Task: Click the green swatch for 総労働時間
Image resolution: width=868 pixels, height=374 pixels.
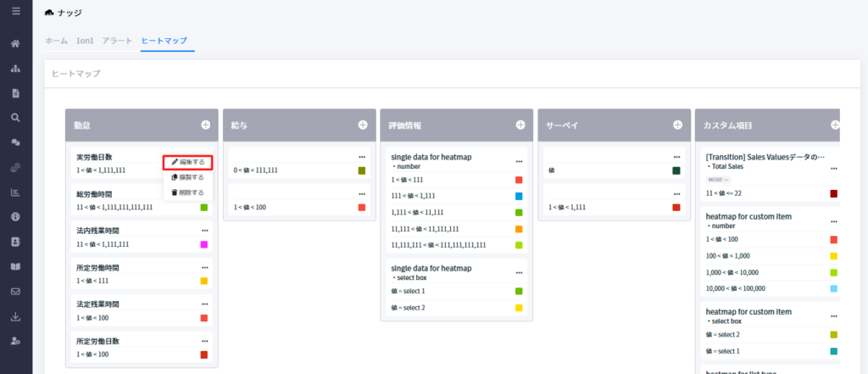Action: click(x=203, y=207)
